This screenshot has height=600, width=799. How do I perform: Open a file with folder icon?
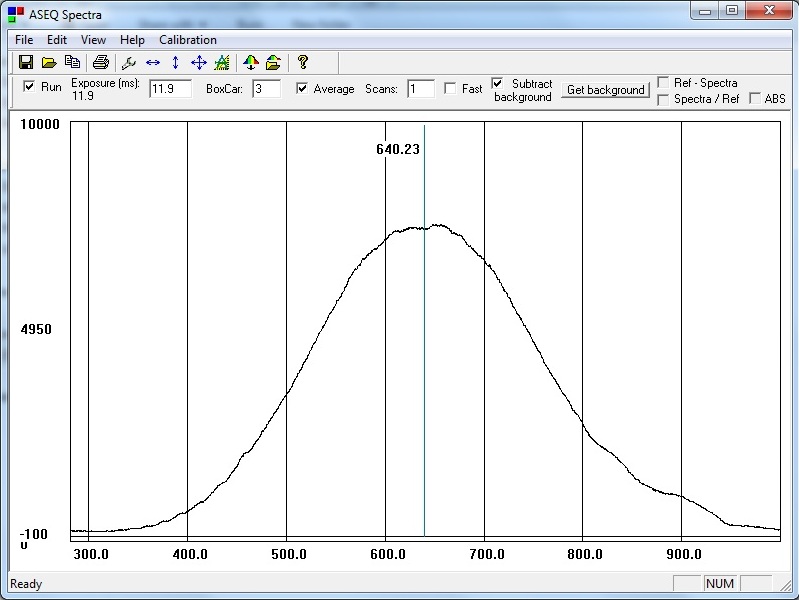click(x=49, y=62)
